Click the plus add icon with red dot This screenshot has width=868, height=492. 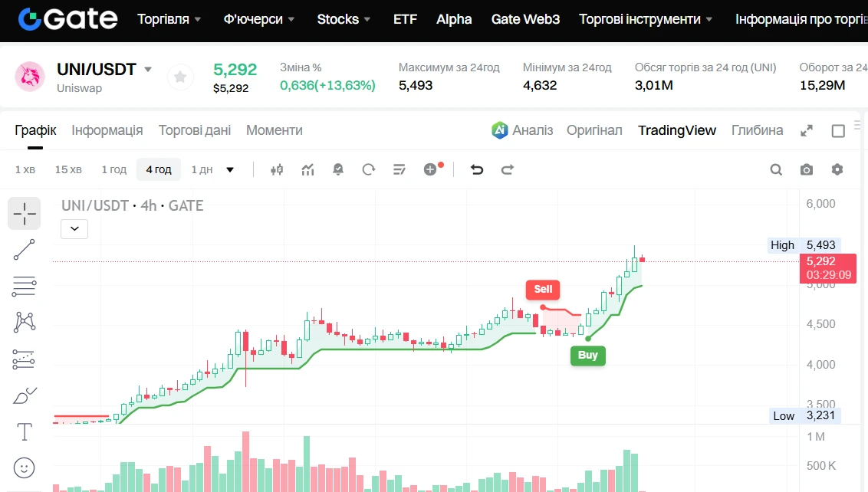pyautogui.click(x=432, y=169)
